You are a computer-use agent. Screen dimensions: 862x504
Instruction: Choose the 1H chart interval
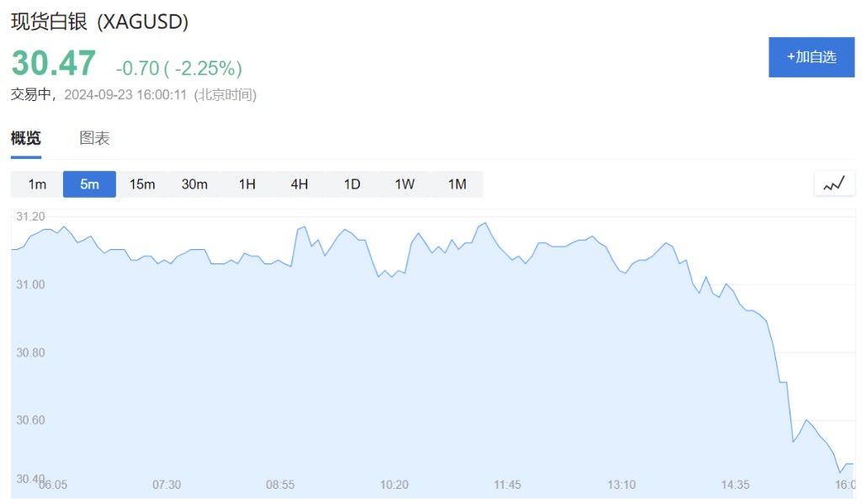point(247,184)
